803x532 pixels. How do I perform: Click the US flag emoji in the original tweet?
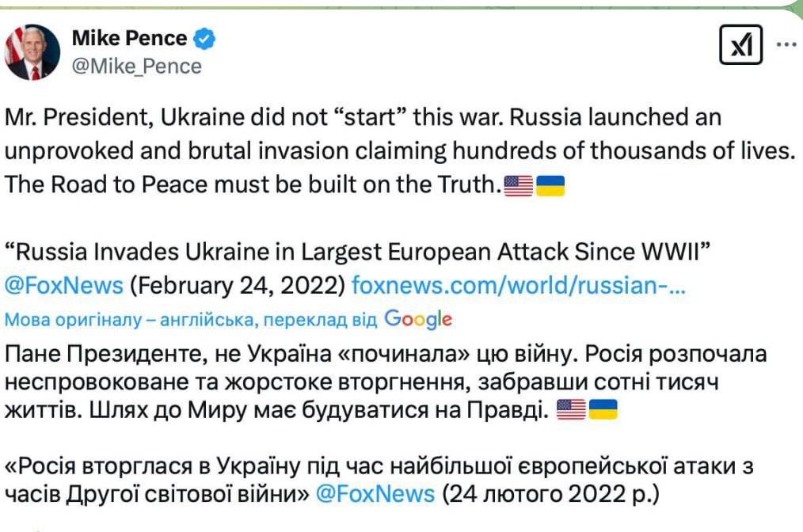point(519,186)
